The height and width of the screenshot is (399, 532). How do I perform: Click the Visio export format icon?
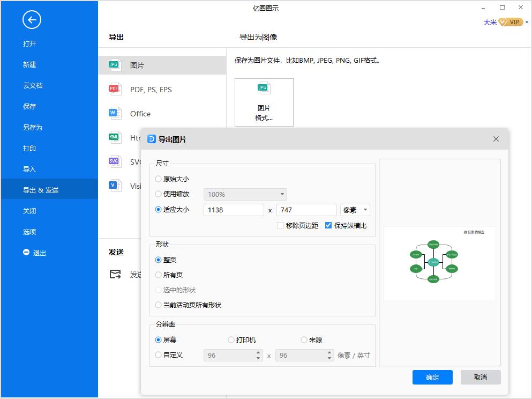pyautogui.click(x=114, y=186)
